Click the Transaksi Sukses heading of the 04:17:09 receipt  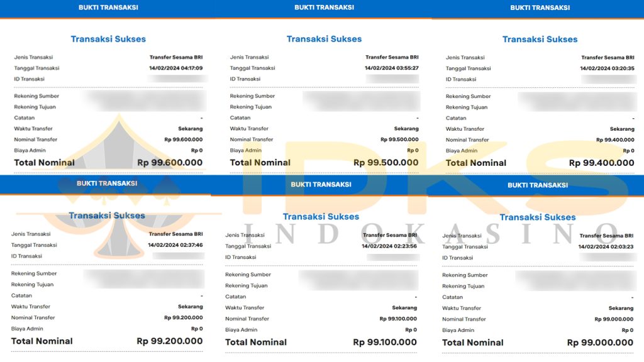click(x=108, y=39)
